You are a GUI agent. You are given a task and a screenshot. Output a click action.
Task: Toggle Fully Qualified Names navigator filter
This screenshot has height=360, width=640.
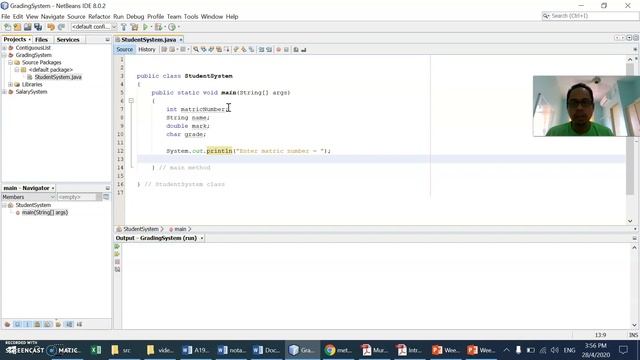(58, 324)
